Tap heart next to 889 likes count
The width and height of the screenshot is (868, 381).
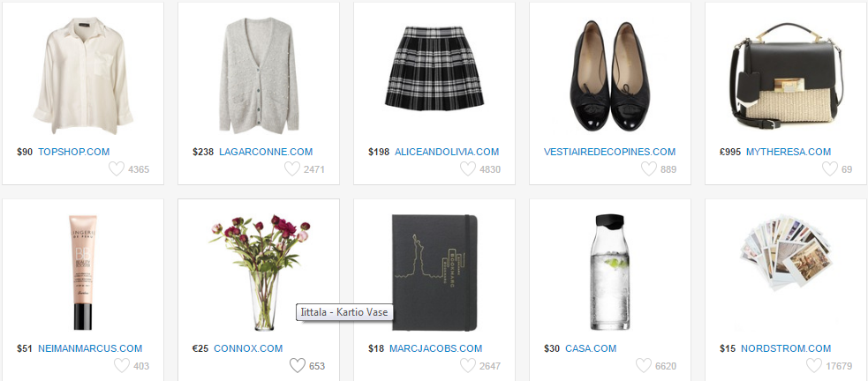tap(649, 168)
